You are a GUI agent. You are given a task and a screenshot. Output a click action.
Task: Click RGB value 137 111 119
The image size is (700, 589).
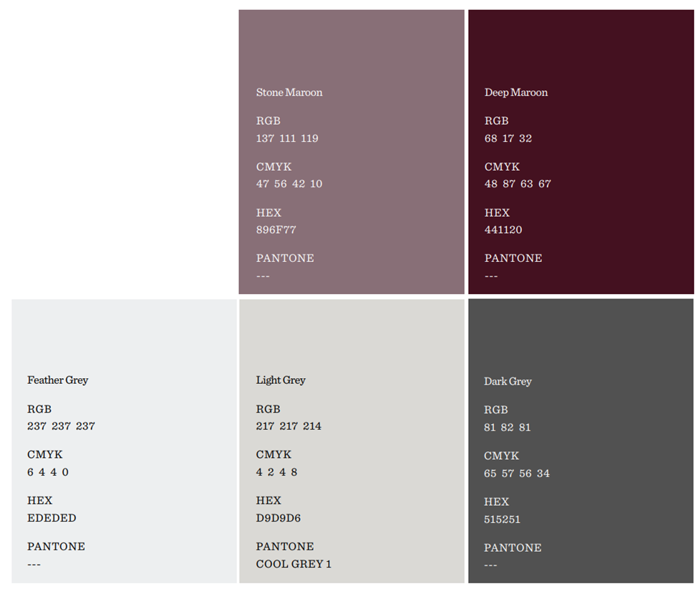(287, 138)
